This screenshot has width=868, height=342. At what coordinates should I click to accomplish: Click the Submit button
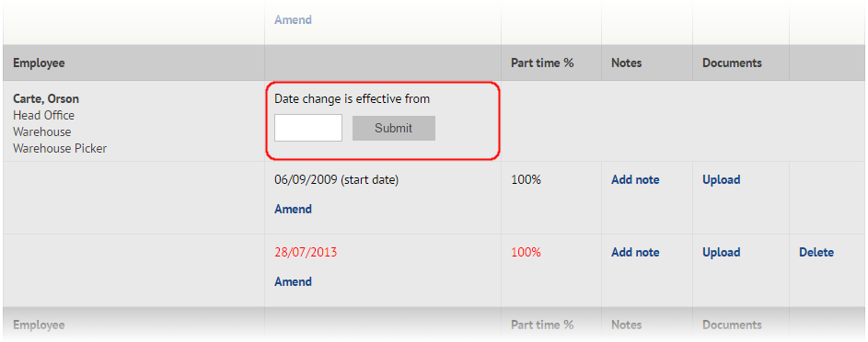[x=394, y=128]
